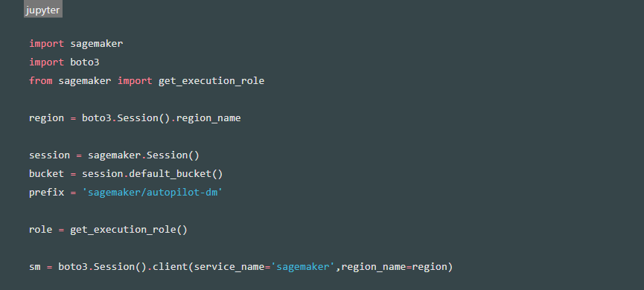
Task: Click 'region_name=region' argument at line end
Action: [394, 267]
